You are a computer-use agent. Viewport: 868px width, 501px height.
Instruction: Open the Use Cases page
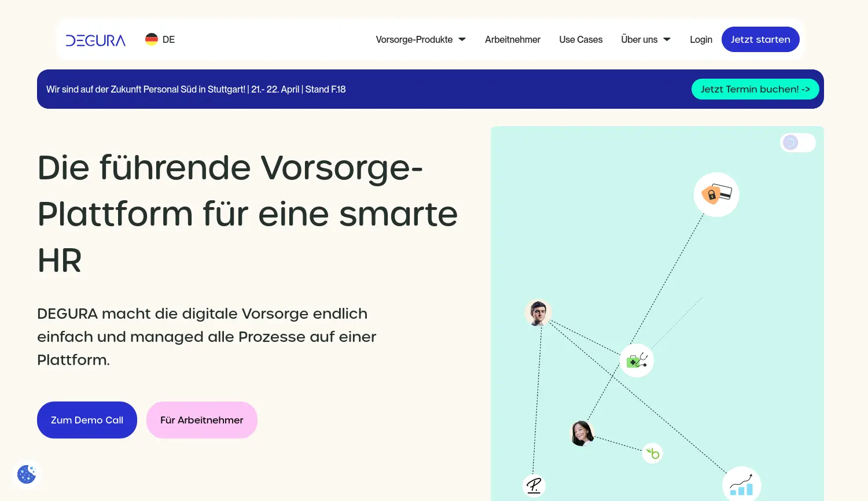point(581,39)
